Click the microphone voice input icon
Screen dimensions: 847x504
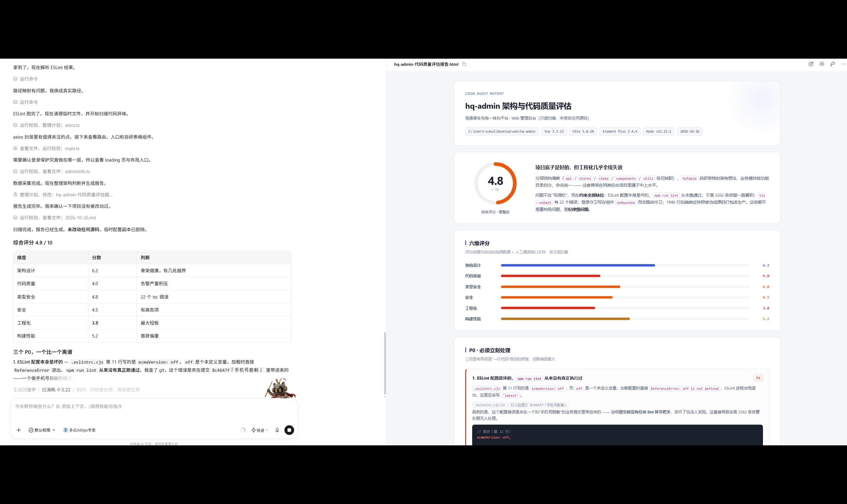[x=277, y=430]
